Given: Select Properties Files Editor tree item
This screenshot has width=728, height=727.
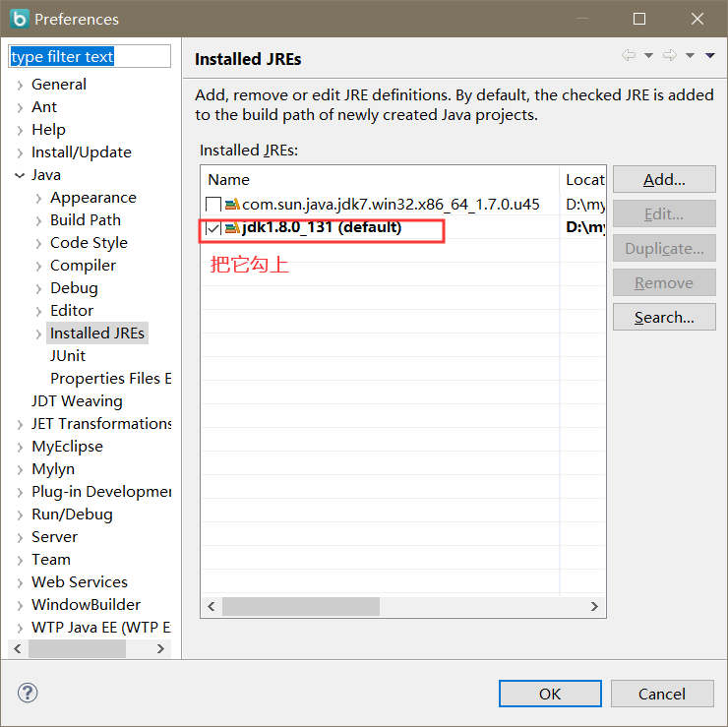Looking at the screenshot, I should coord(110,379).
